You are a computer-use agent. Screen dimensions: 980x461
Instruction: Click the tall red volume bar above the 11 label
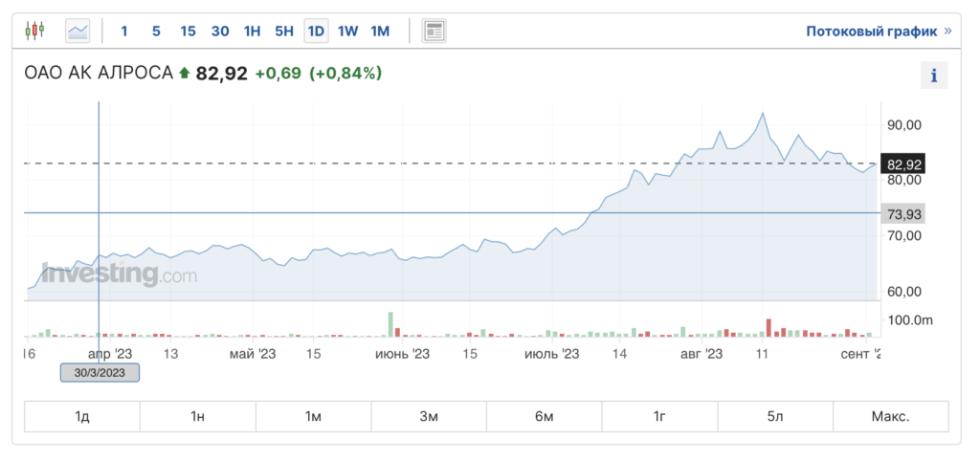point(768,328)
